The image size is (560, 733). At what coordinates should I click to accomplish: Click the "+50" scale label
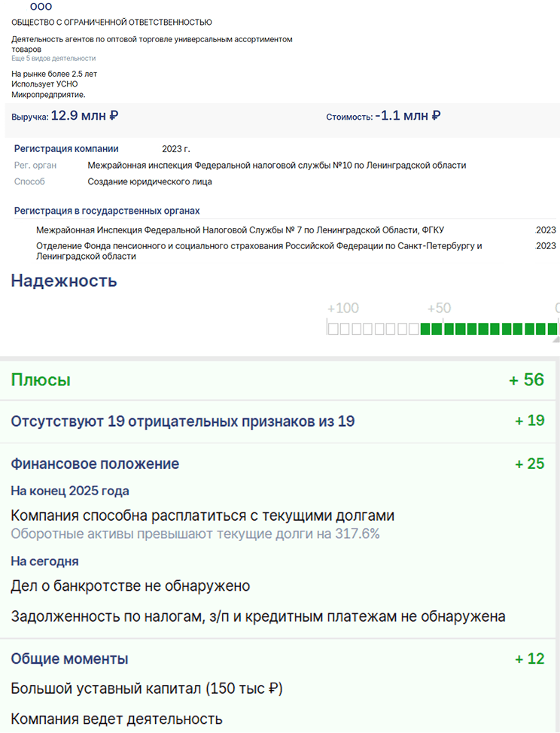coord(439,308)
